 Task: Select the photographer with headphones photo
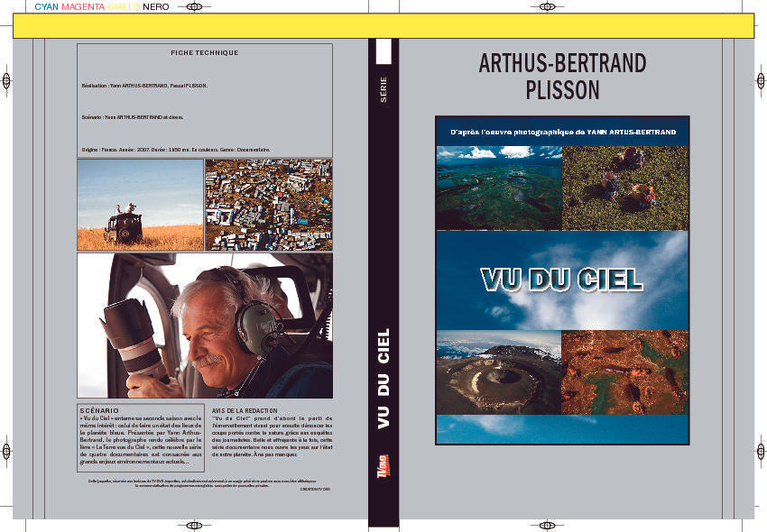205,326
